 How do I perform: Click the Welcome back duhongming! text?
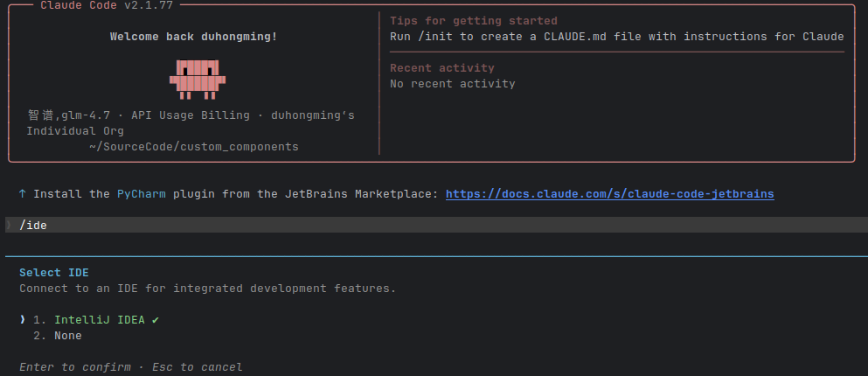pyautogui.click(x=193, y=37)
